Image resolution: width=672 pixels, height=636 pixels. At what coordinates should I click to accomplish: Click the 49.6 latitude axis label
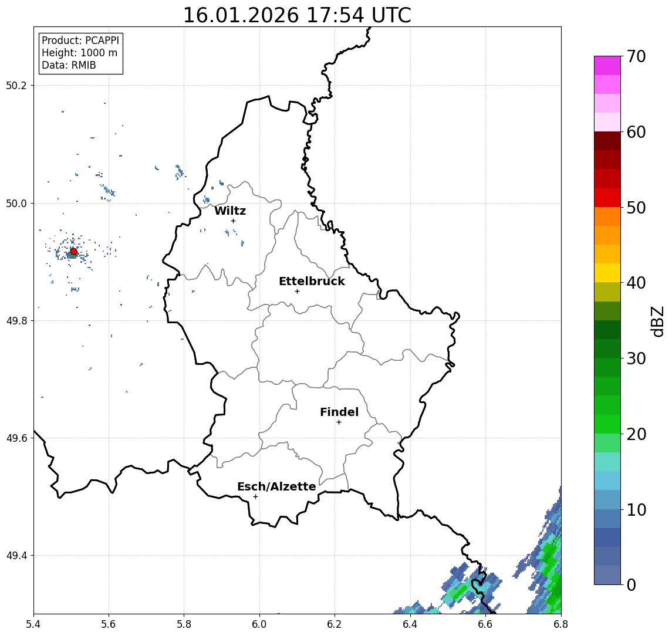pos(16,438)
